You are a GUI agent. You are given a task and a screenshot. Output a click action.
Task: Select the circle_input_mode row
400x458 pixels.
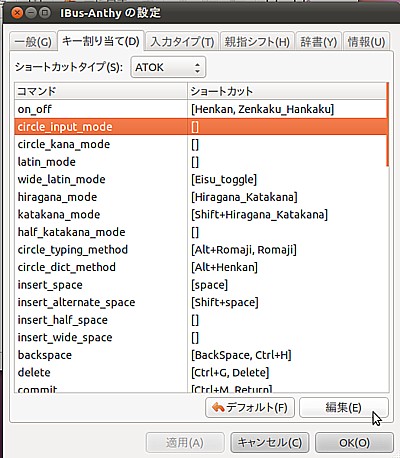pyautogui.click(x=200, y=127)
